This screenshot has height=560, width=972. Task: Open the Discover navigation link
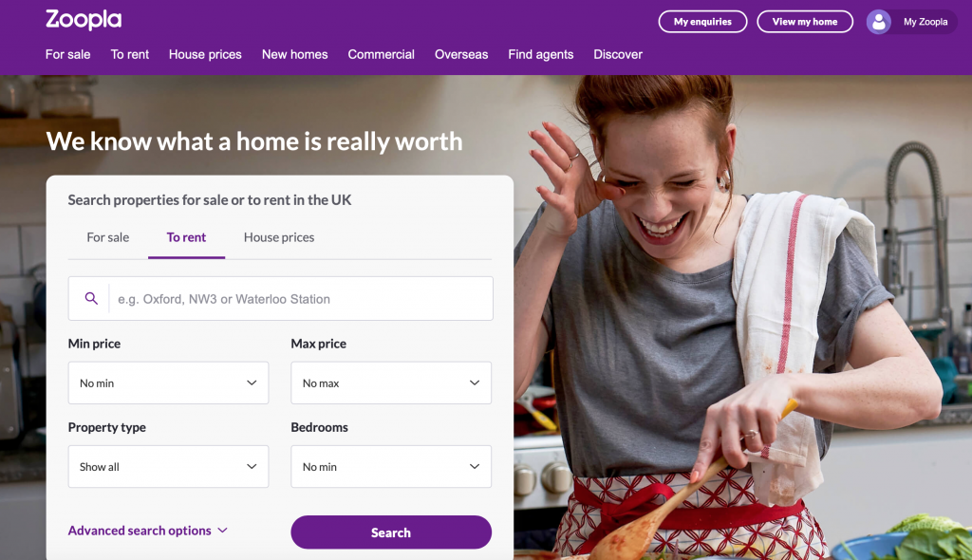click(x=617, y=54)
